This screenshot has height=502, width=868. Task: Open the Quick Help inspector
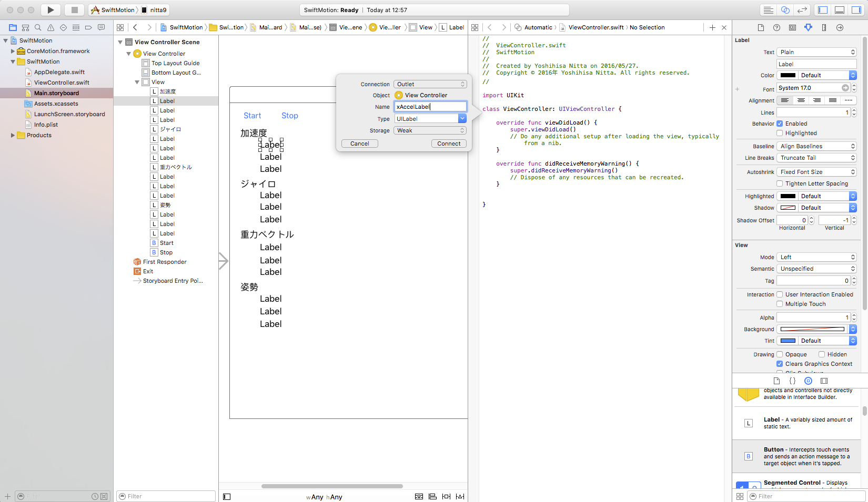coord(776,27)
